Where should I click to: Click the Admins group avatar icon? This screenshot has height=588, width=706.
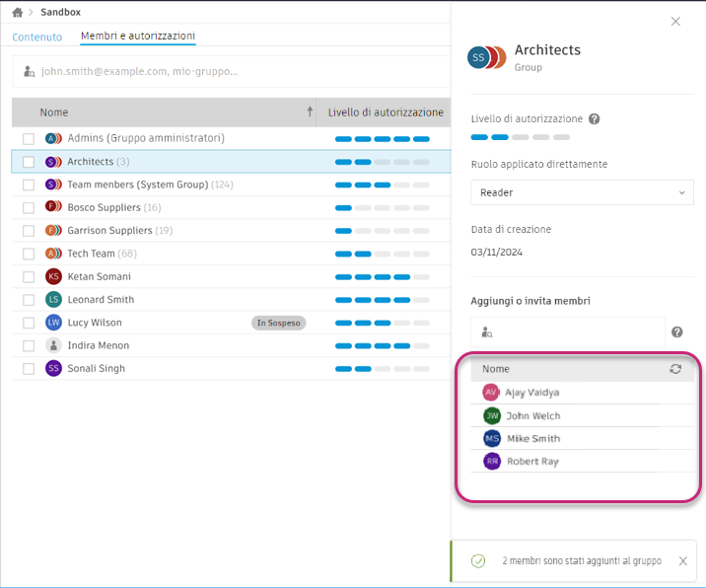pyautogui.click(x=53, y=138)
